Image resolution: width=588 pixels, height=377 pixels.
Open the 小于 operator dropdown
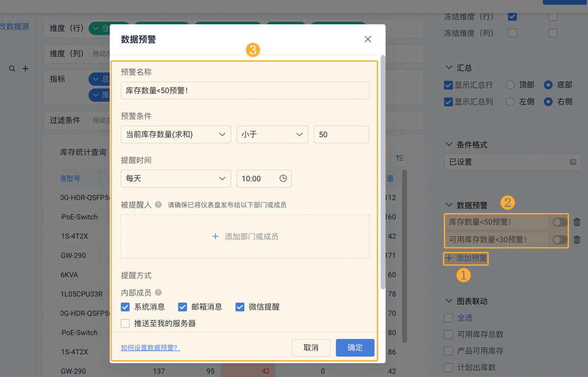pyautogui.click(x=272, y=134)
